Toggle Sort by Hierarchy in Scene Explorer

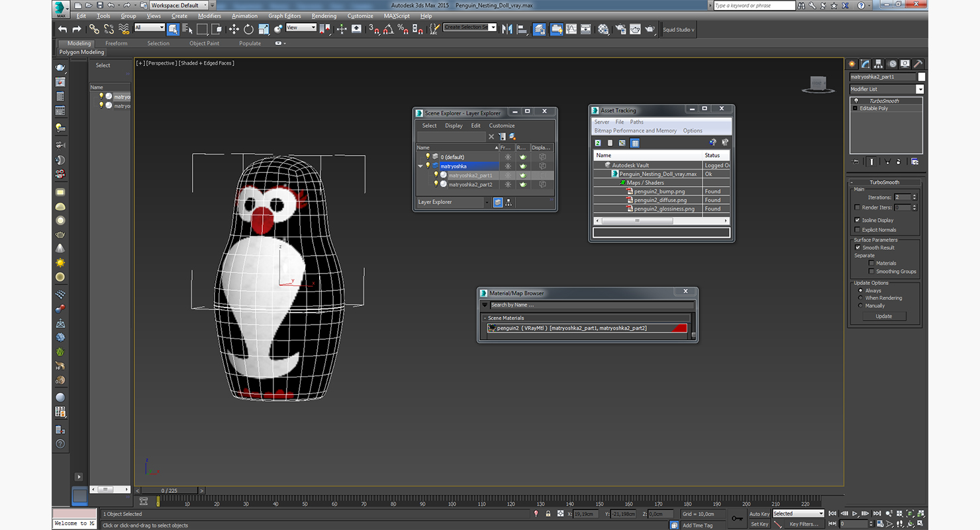[509, 203]
